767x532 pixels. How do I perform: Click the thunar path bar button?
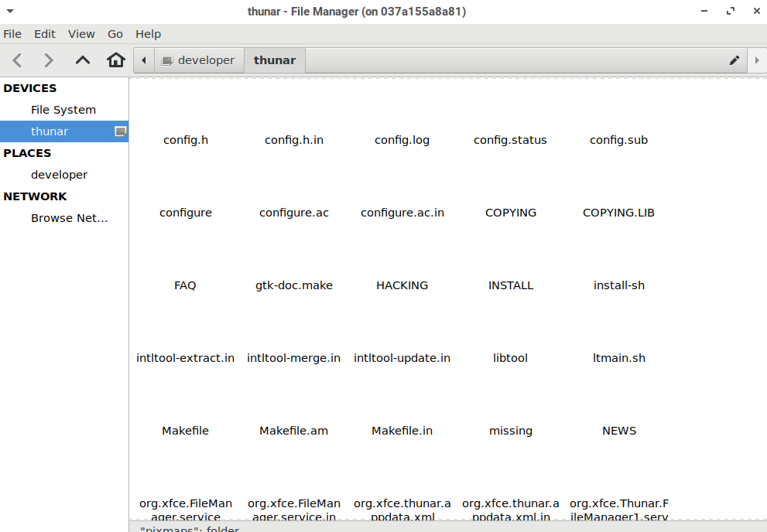275,60
